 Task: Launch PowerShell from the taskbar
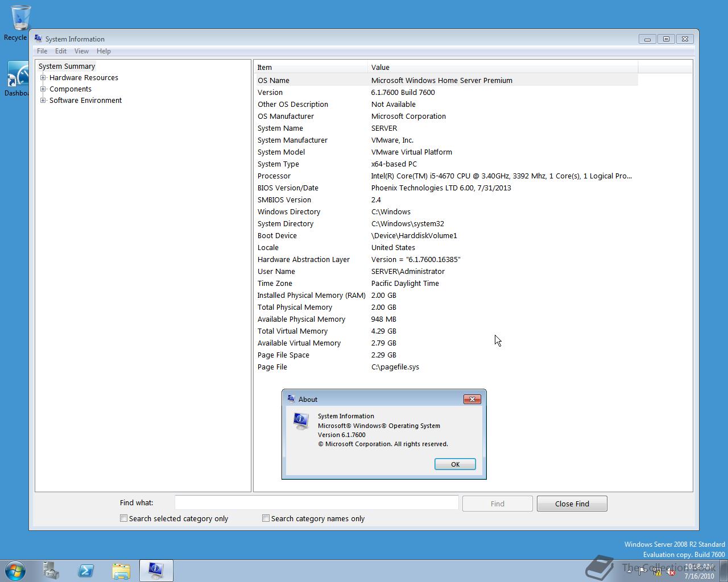pos(86,570)
